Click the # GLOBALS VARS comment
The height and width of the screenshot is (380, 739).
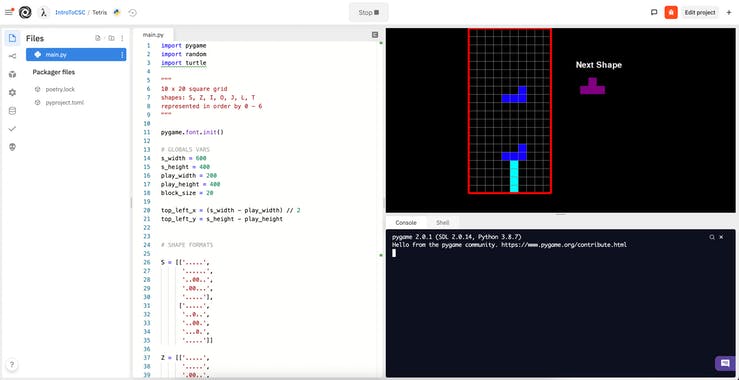pyautogui.click(x=185, y=149)
